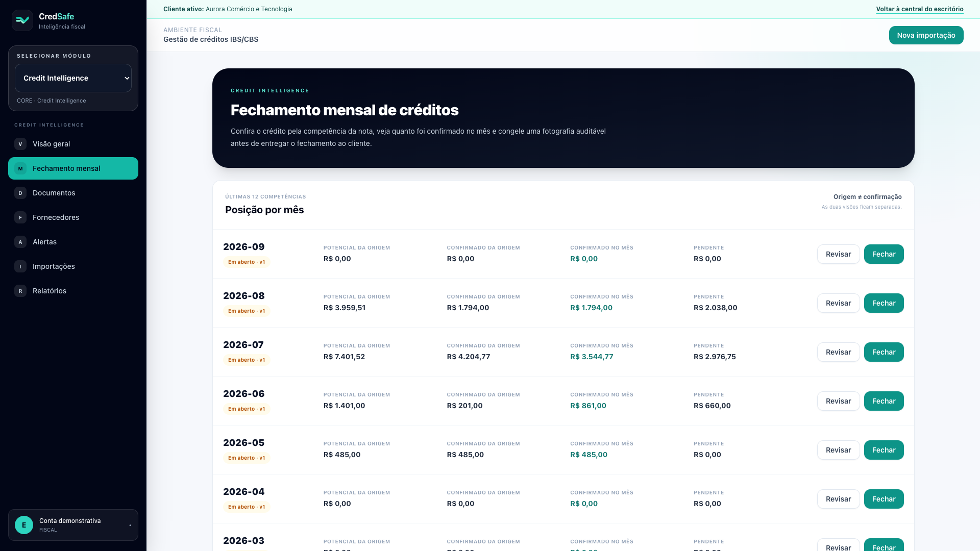Click Em aberto badge under 2026-06
Viewport: 980px width, 551px height.
coord(247,409)
